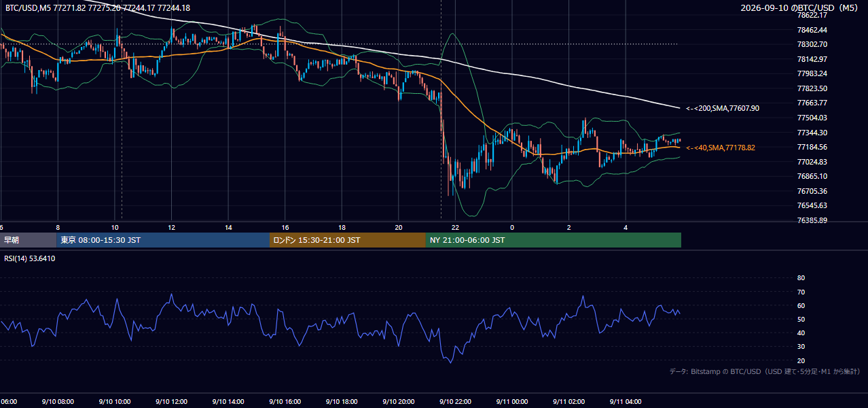Click hour tick 22 on the price chart axis

pos(455,227)
